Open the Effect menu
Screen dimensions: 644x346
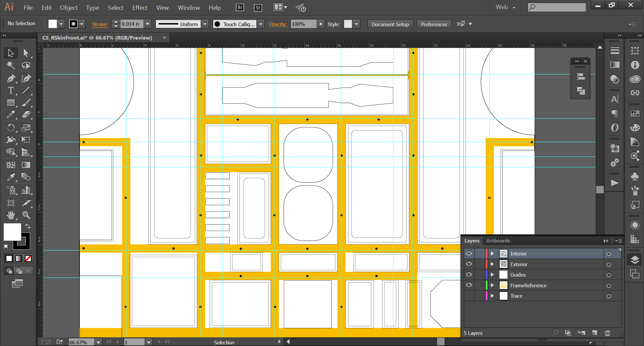140,7
